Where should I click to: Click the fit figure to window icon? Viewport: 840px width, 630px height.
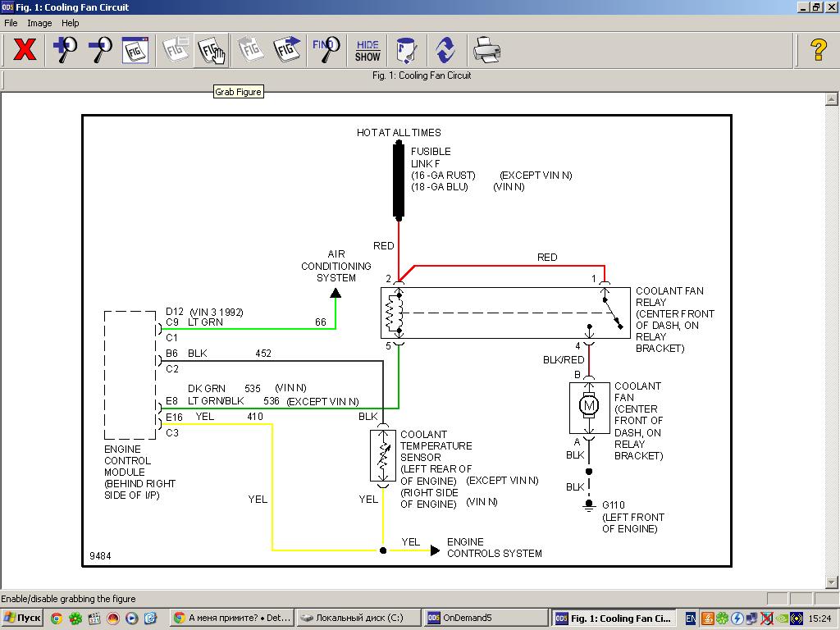pyautogui.click(x=135, y=50)
